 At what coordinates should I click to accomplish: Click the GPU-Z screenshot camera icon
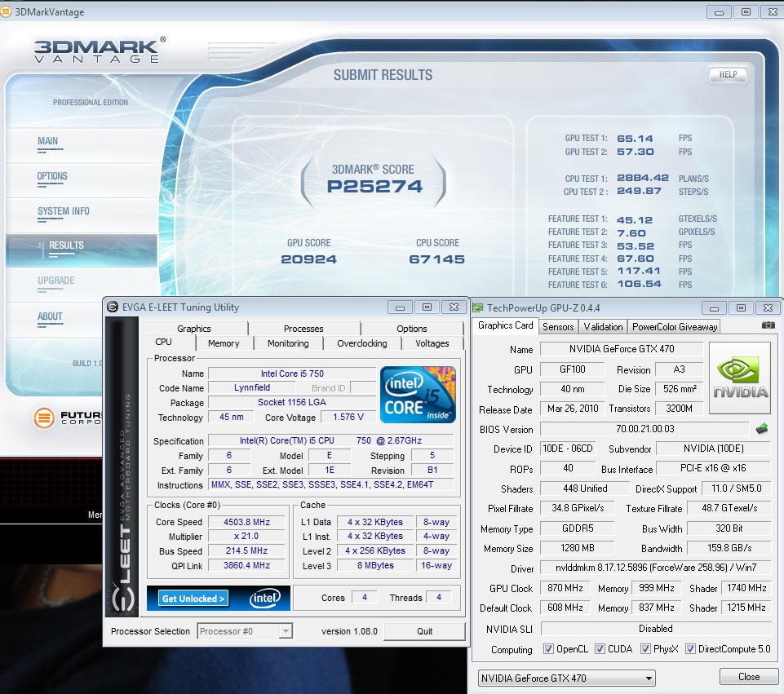(x=768, y=325)
